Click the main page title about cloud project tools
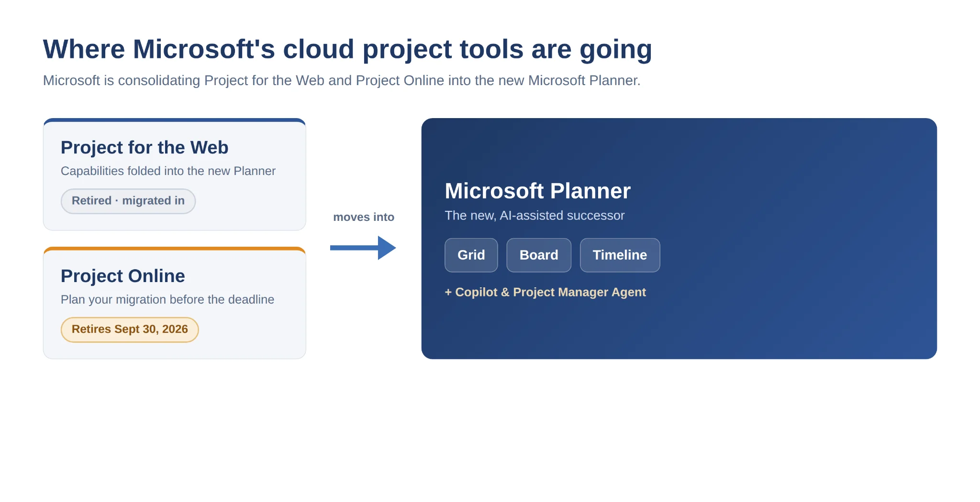Image resolution: width=980 pixels, height=502 pixels. click(347, 49)
